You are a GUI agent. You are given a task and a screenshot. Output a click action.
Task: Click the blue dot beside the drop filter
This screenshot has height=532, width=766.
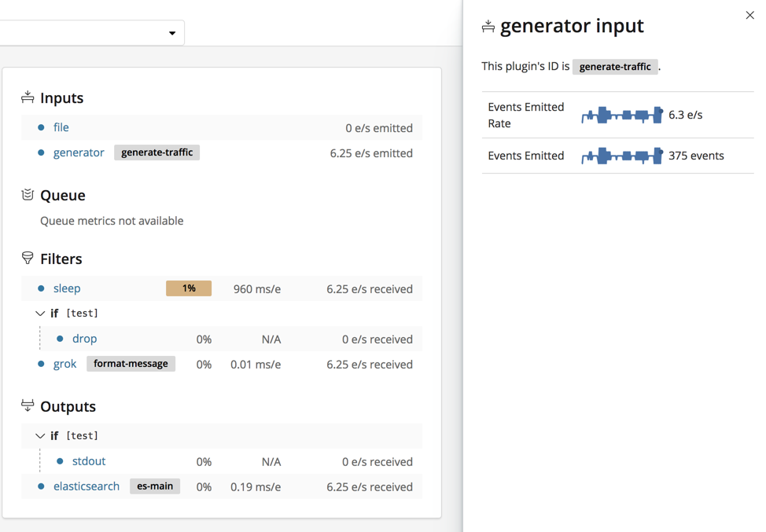pos(61,338)
